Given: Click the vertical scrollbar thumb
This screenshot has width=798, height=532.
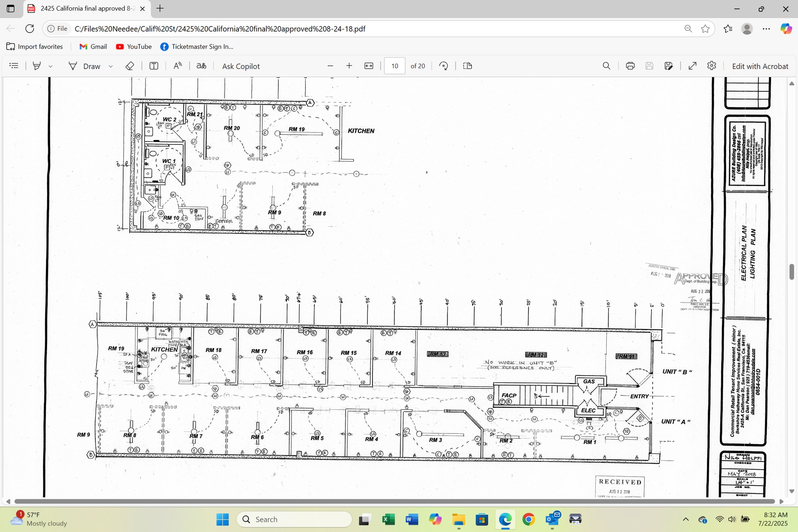Looking at the screenshot, I should click(791, 272).
